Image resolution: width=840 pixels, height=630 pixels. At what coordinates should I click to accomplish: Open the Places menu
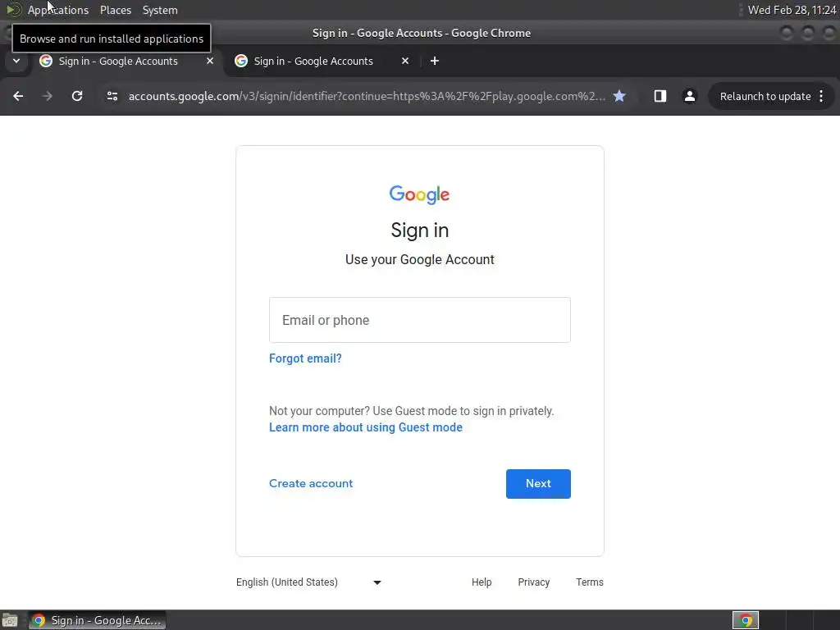point(115,10)
